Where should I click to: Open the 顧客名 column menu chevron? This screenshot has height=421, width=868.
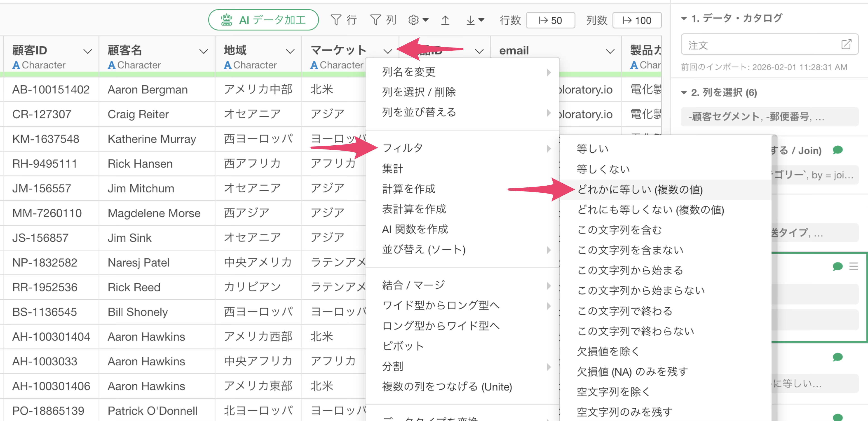[x=203, y=51]
